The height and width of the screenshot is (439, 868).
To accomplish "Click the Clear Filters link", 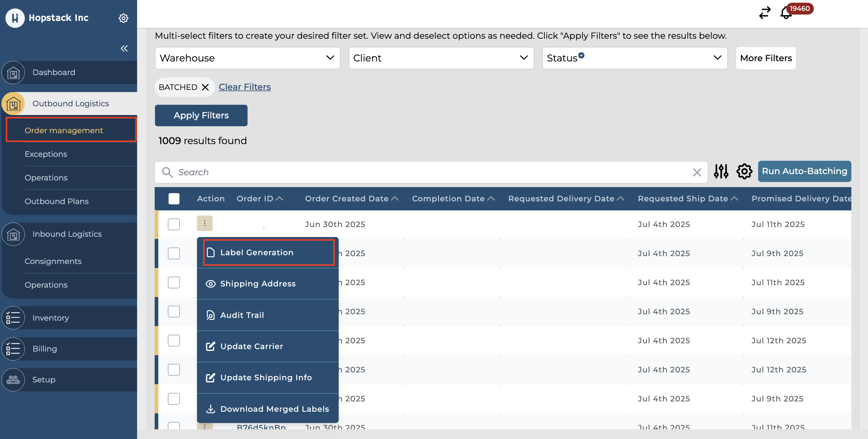I will pyautogui.click(x=245, y=87).
